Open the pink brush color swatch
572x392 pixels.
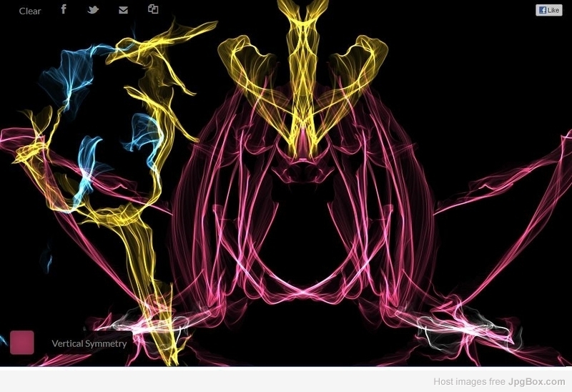[x=22, y=342]
